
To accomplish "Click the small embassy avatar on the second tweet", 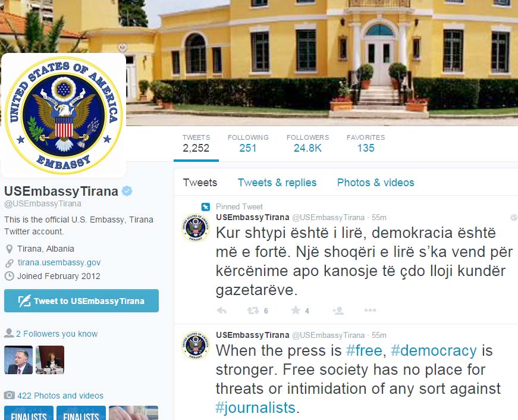I will (195, 345).
